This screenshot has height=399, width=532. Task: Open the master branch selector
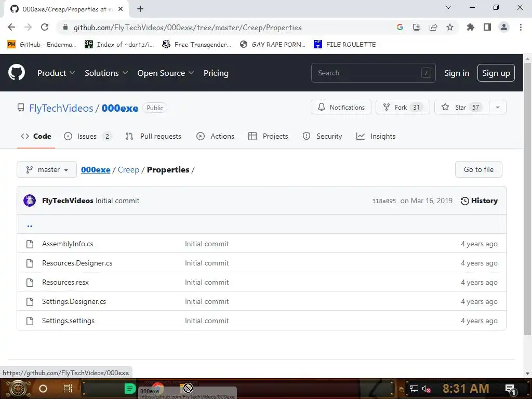click(47, 169)
